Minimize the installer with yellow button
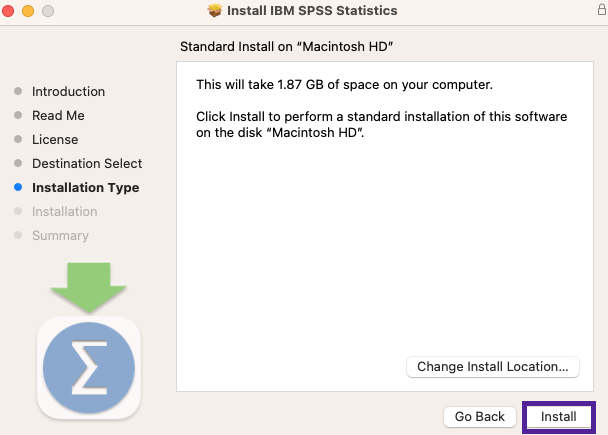The height and width of the screenshot is (435, 608). click(x=28, y=10)
